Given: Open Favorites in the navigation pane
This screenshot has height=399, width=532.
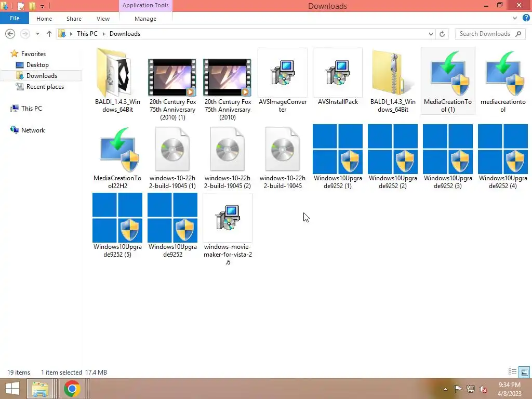Looking at the screenshot, I should pyautogui.click(x=33, y=54).
